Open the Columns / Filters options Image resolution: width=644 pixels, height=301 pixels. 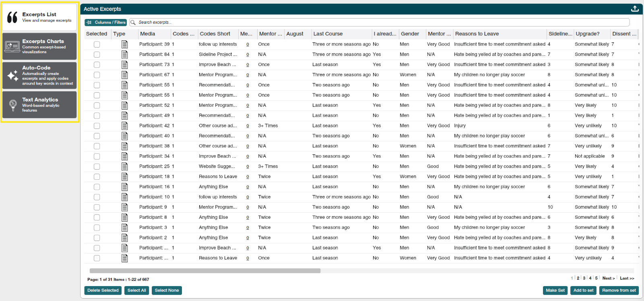tap(106, 23)
